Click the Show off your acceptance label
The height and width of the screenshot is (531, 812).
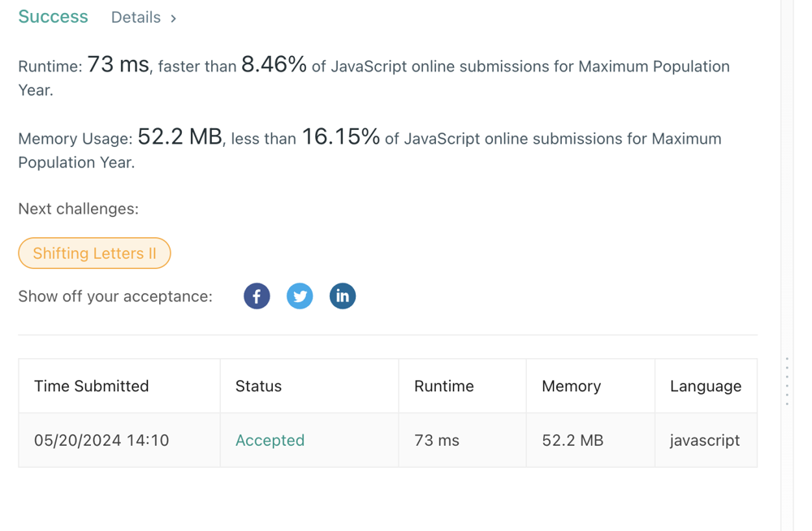115,296
